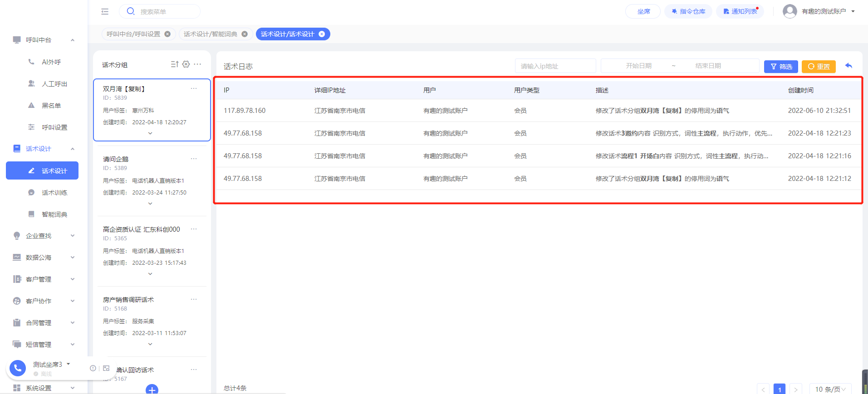Click the 黑名单 warning triangle icon
Screen dimensions: 868x394
coord(31,105)
